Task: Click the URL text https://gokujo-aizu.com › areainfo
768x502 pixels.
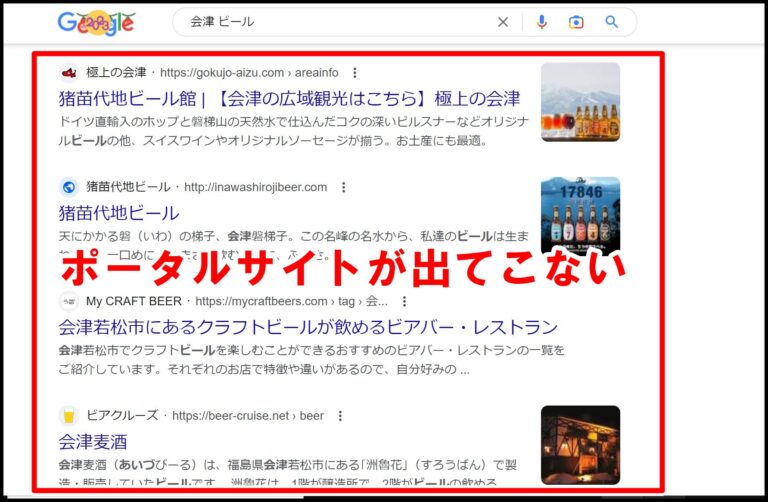Action: 249,73
